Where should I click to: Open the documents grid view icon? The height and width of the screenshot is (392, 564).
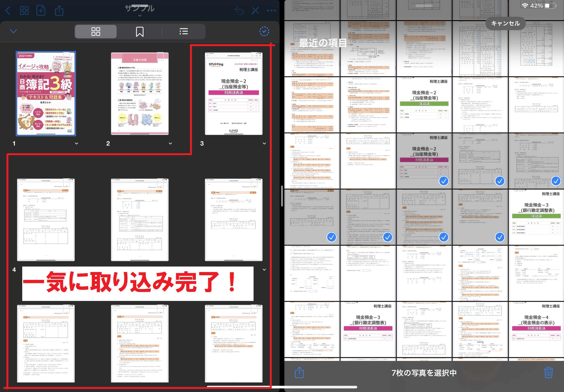[x=24, y=11]
